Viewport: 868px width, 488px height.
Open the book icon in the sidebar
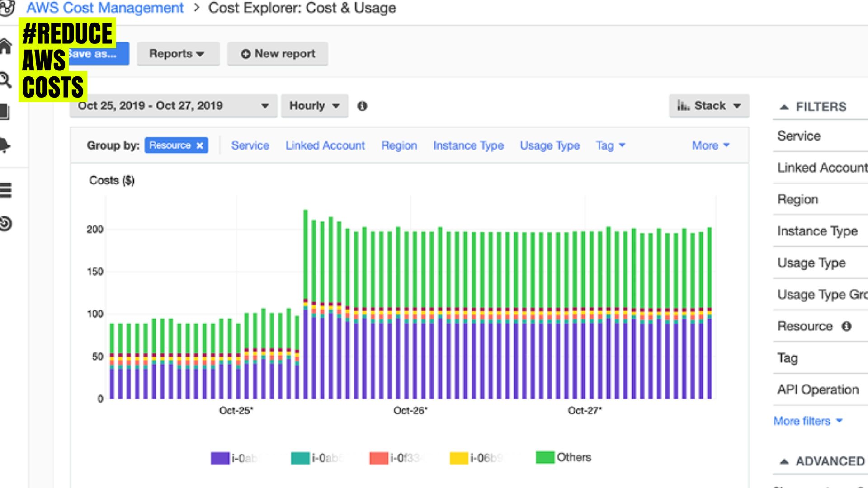pos(5,112)
